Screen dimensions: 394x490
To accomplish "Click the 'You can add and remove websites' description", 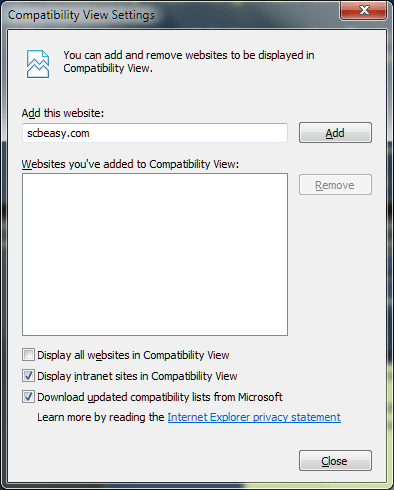I will [x=189, y=61].
